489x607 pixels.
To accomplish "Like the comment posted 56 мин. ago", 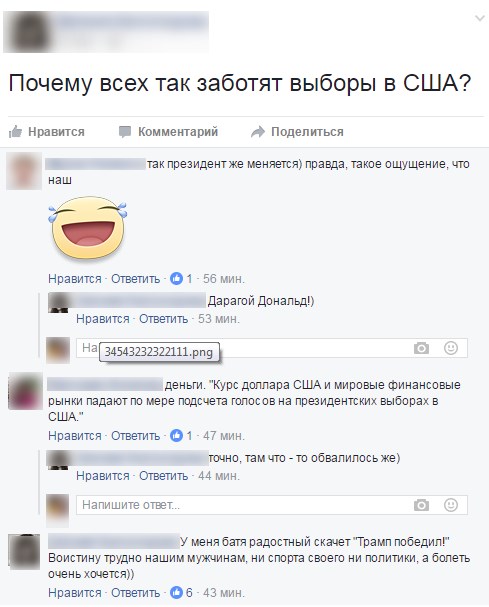I will point(75,279).
